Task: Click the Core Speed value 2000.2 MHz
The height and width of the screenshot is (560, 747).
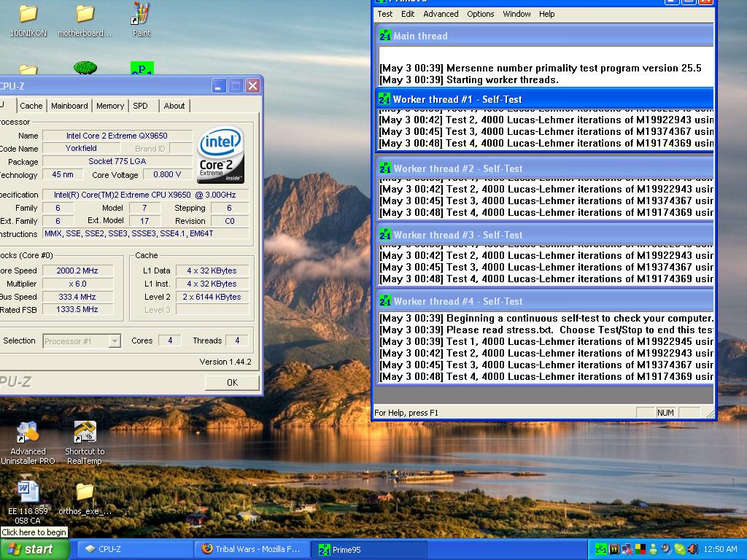Action: point(77,271)
